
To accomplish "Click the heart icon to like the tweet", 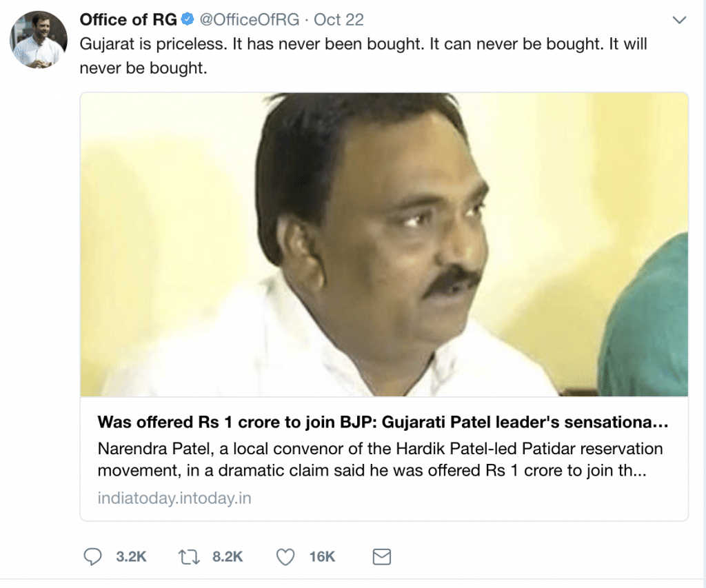I will pyautogui.click(x=284, y=556).
